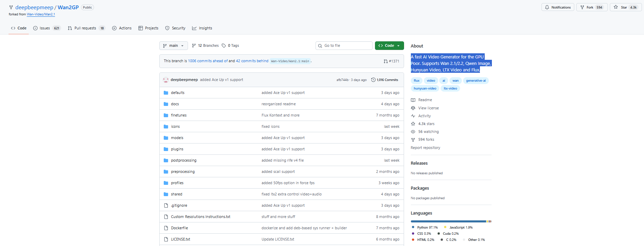Open commit history clock icon
Screen dimensions: 644x246
pos(373,80)
